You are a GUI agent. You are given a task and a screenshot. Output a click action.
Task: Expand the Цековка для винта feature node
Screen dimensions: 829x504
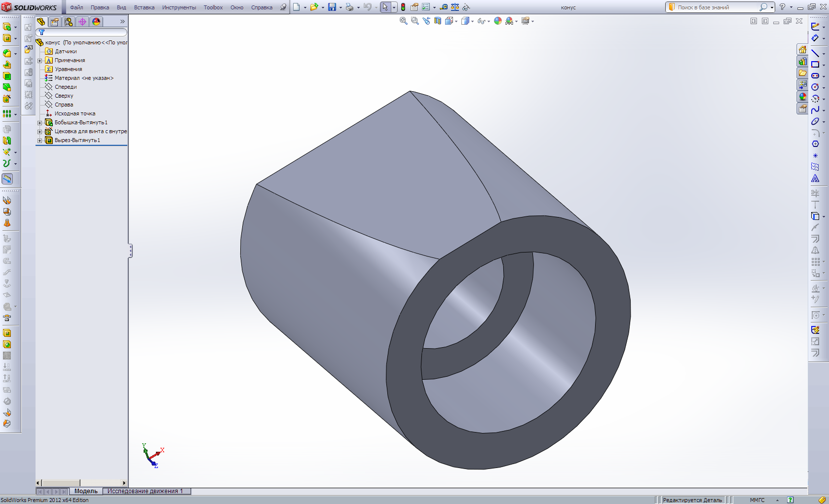click(40, 132)
